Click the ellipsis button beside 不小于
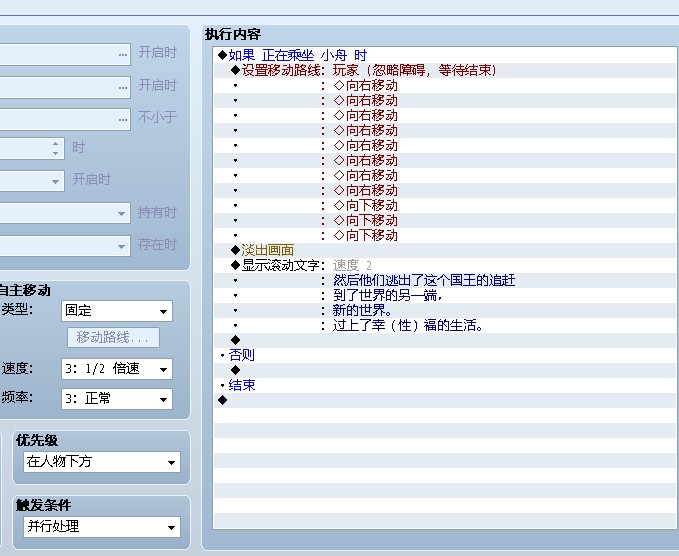The image size is (679, 556). 123,119
